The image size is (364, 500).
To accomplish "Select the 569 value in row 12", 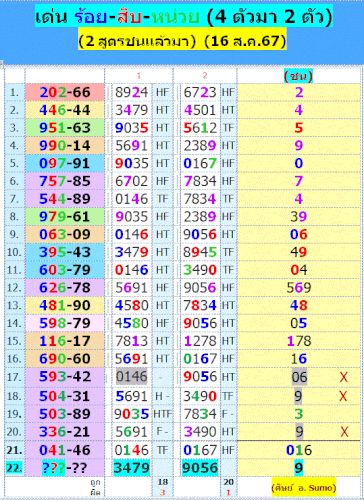I will pyautogui.click(x=299, y=288).
